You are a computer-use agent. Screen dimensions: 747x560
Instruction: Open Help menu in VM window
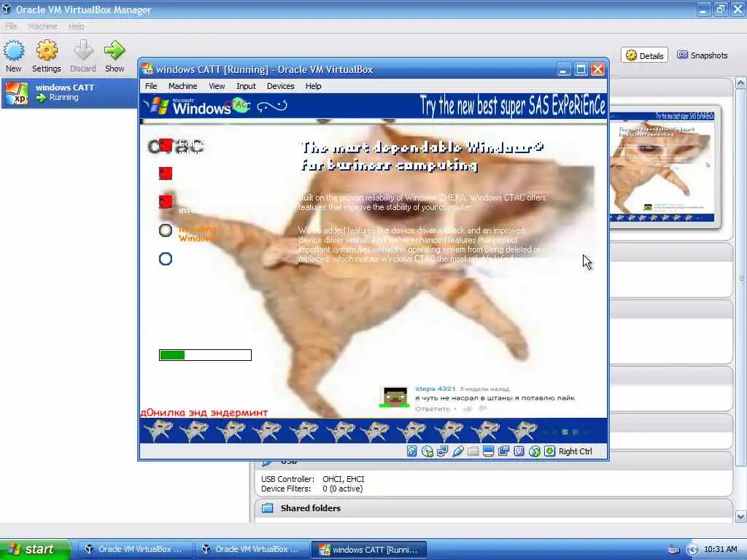coord(314,86)
